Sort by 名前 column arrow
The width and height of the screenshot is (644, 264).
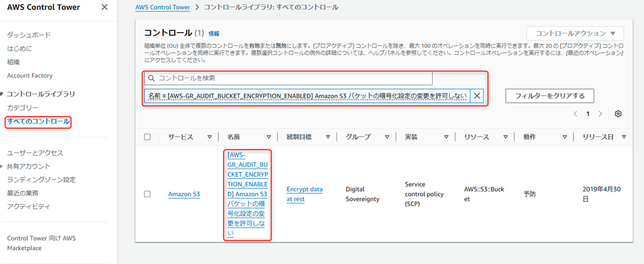[269, 137]
